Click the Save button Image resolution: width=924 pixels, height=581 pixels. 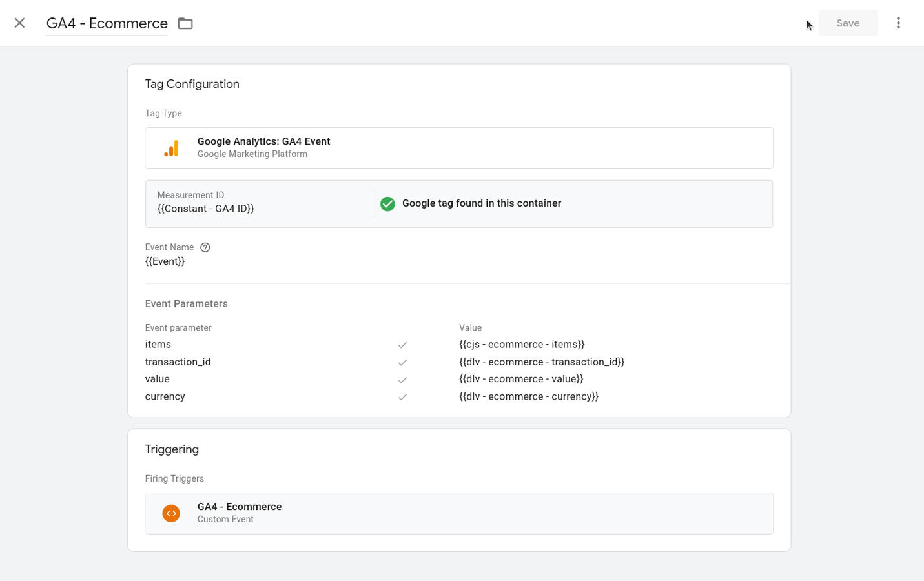click(848, 23)
